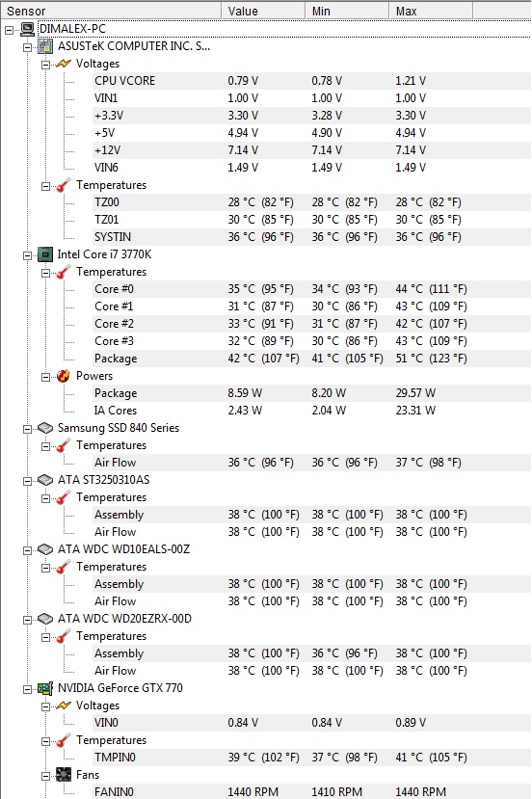Image resolution: width=532 pixels, height=799 pixels.
Task: Click the Value column header
Action: pyautogui.click(x=263, y=11)
